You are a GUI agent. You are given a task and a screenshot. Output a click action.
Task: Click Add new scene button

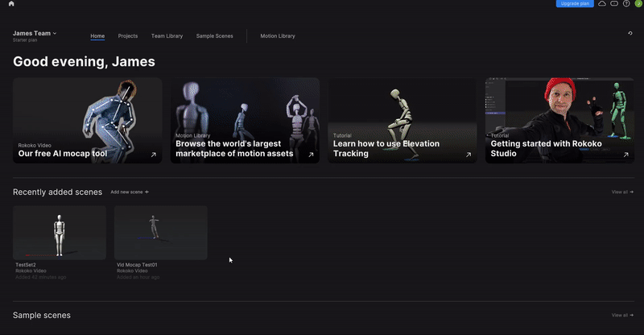[x=130, y=192]
